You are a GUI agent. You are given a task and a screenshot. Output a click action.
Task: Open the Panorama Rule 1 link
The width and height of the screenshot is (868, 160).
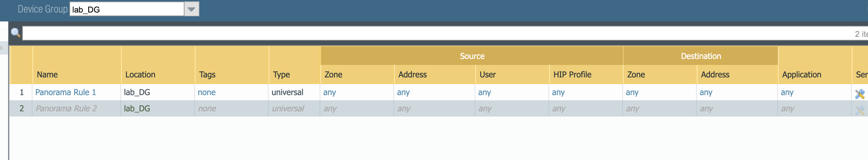point(66,93)
